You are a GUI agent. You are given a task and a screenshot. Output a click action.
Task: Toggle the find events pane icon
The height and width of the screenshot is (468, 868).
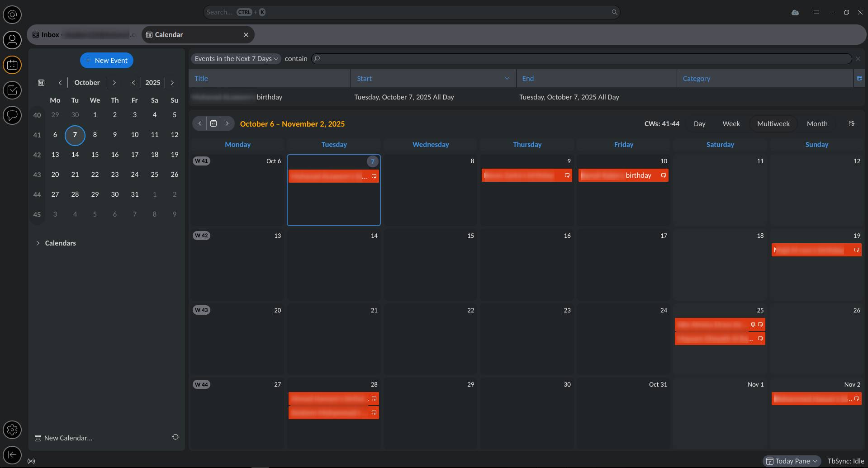click(x=852, y=123)
